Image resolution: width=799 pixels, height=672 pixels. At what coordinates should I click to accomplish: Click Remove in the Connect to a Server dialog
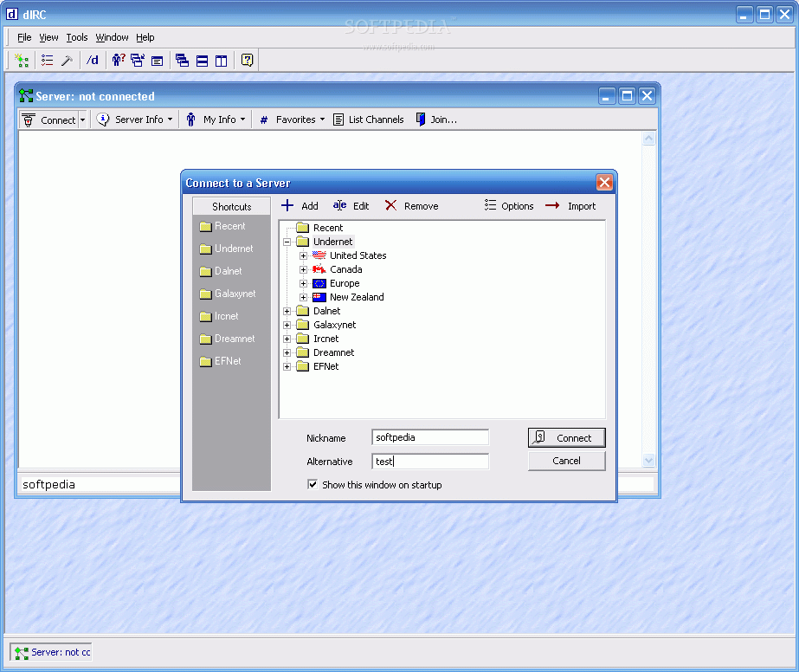pos(412,206)
